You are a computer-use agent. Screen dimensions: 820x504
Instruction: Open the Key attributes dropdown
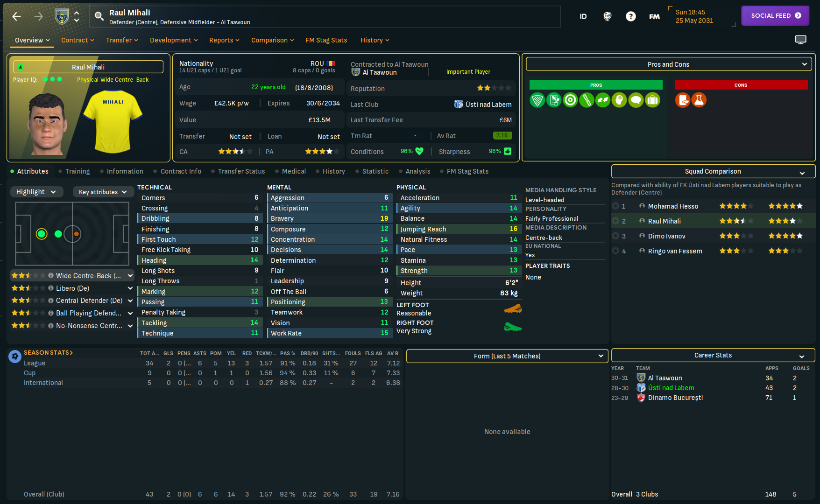(x=103, y=192)
